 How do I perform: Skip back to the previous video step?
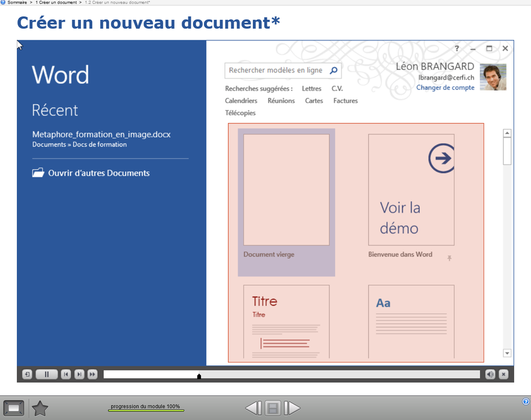coord(66,375)
